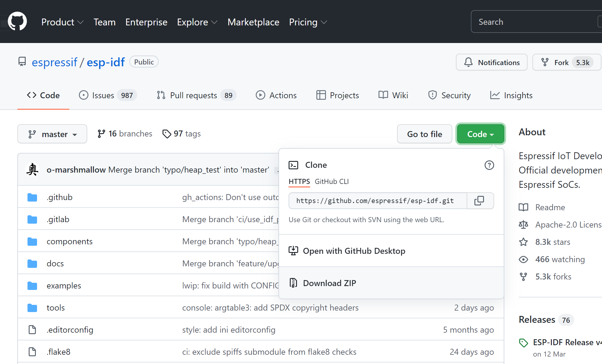Click the GitHub octocat logo
This screenshot has height=364, width=602.
point(17,21)
